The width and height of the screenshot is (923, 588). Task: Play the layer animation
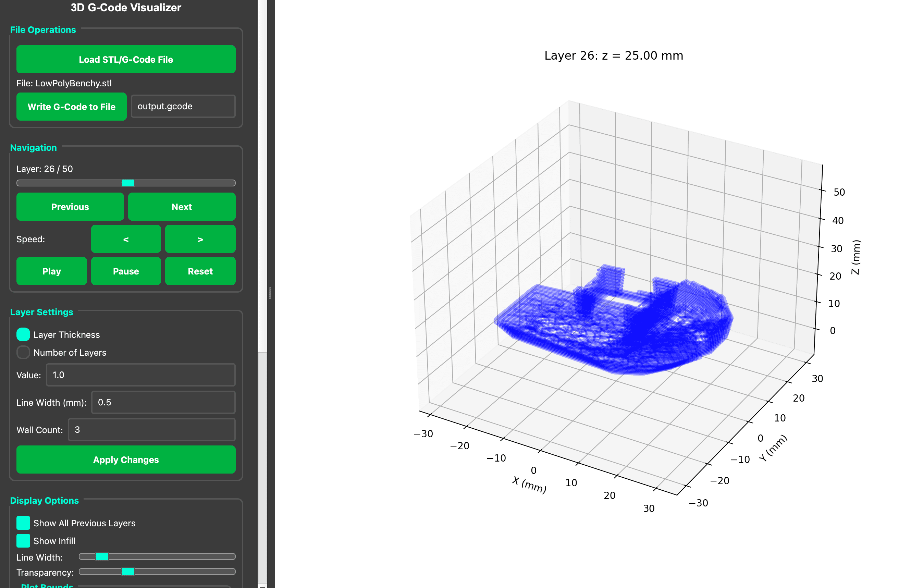(x=51, y=271)
